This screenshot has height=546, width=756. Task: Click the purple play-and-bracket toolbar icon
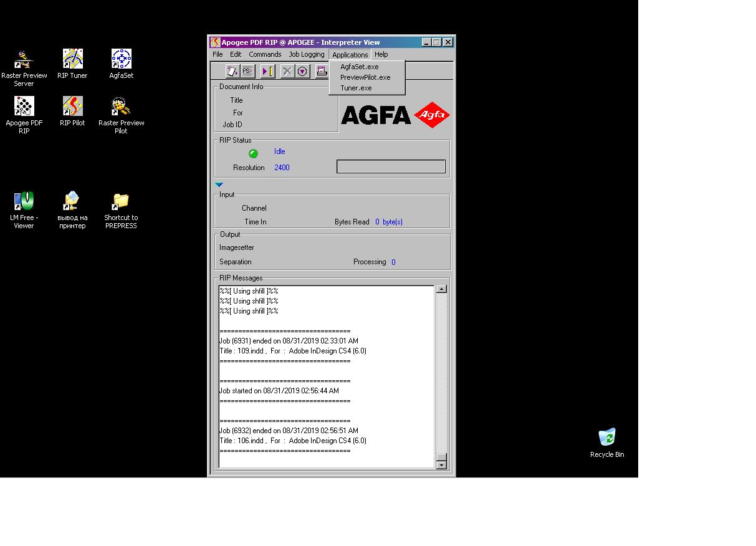(268, 71)
